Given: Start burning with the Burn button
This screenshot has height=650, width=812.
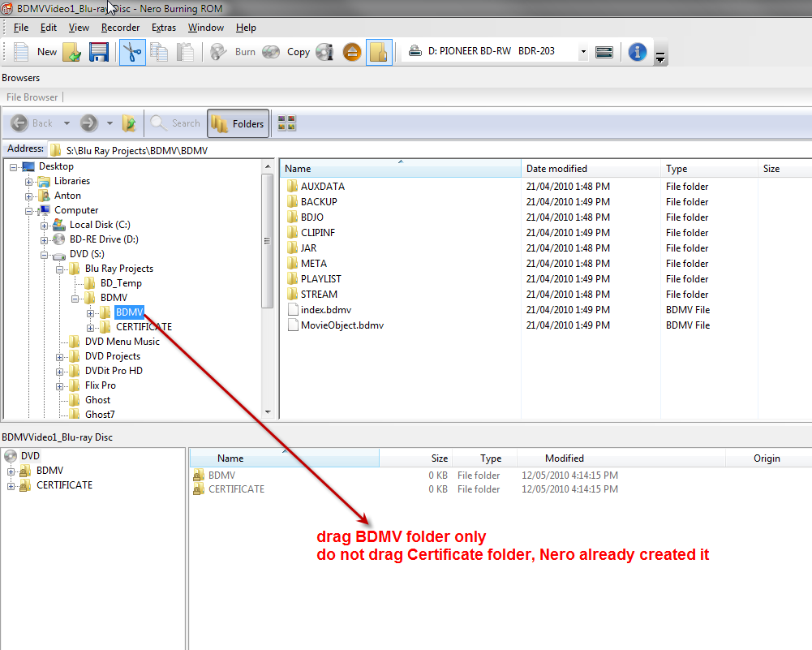Looking at the screenshot, I should click(x=233, y=52).
